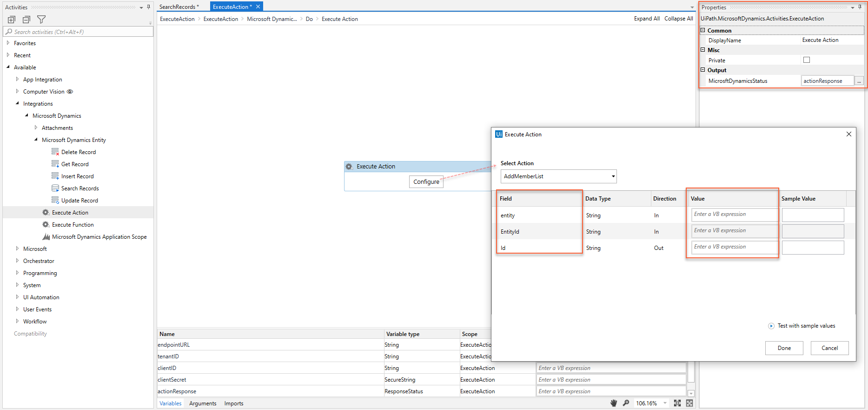Click the Collapse All activities icon
The height and width of the screenshot is (410, 868).
pos(27,20)
